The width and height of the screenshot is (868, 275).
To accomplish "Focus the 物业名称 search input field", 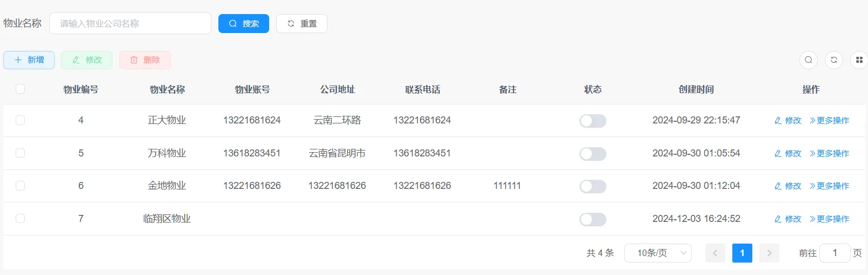I will 130,24.
